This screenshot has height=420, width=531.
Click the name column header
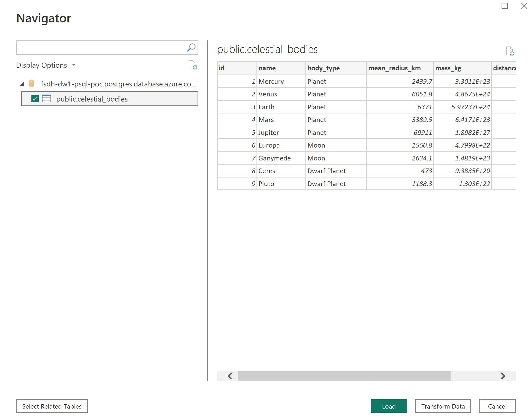pos(281,68)
